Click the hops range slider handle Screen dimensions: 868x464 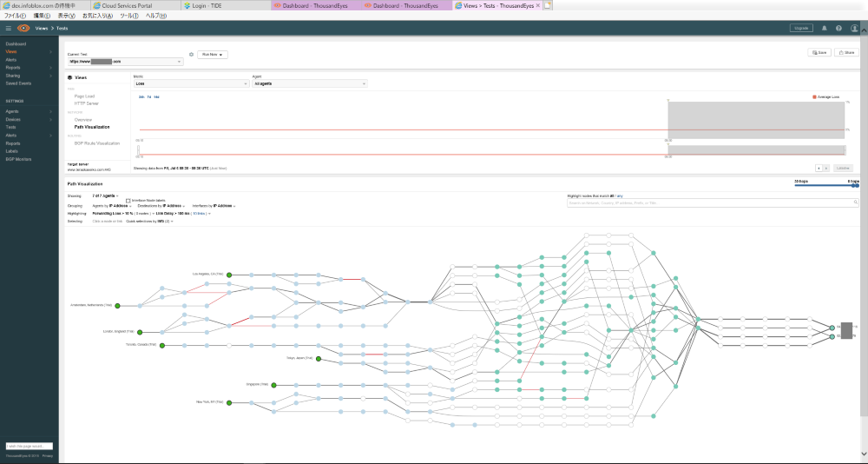pos(856,186)
